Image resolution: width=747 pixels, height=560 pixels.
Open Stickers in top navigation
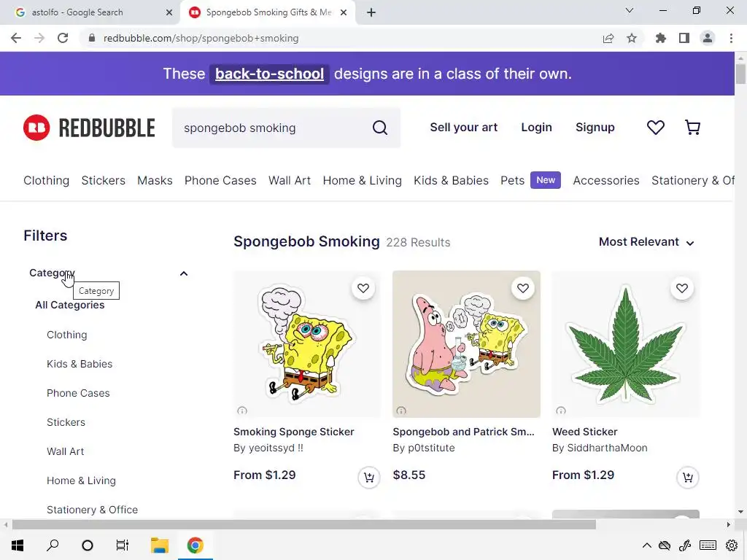pos(104,181)
